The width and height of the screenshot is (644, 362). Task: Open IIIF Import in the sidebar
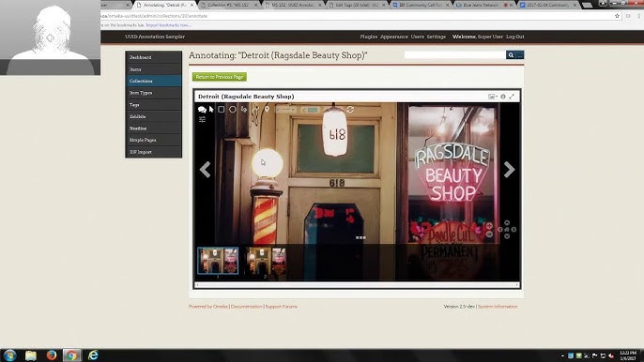153,152
